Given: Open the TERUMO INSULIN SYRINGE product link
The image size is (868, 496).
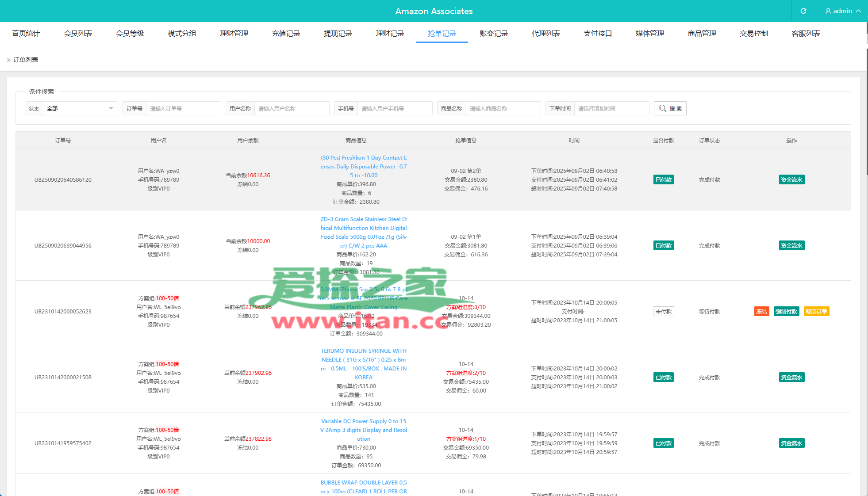Looking at the screenshot, I should (364, 364).
